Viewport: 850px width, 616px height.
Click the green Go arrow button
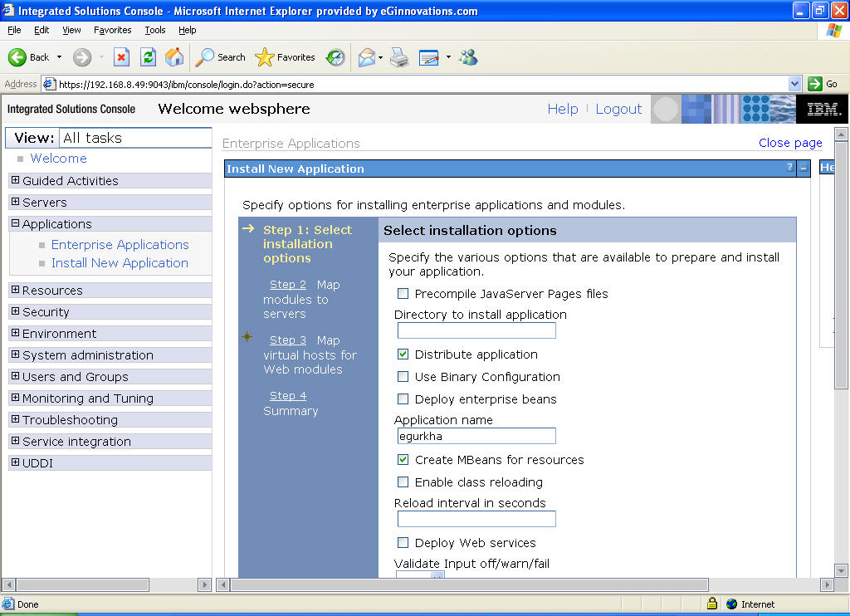point(815,84)
